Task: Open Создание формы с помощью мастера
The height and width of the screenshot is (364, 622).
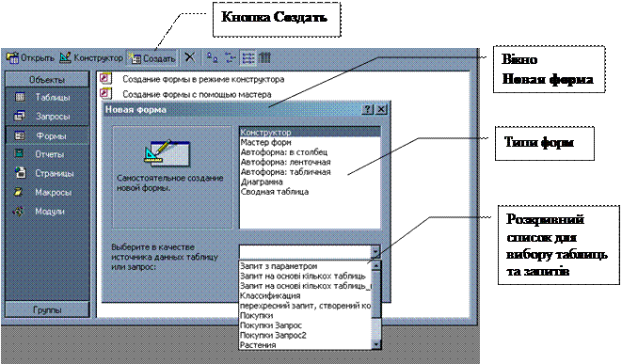Action: click(x=197, y=94)
